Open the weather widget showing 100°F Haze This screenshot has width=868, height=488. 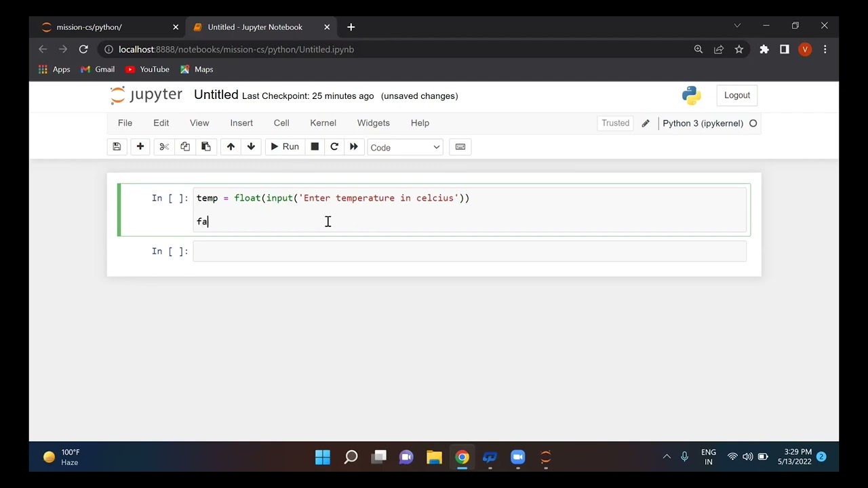(x=62, y=457)
